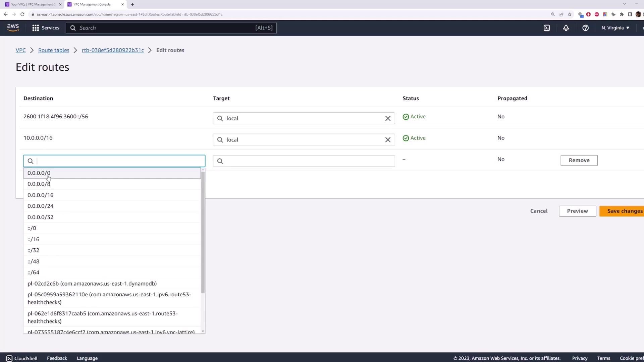Go to the AWS console home logo
Screen dimensions: 644x362
[x=13, y=27]
